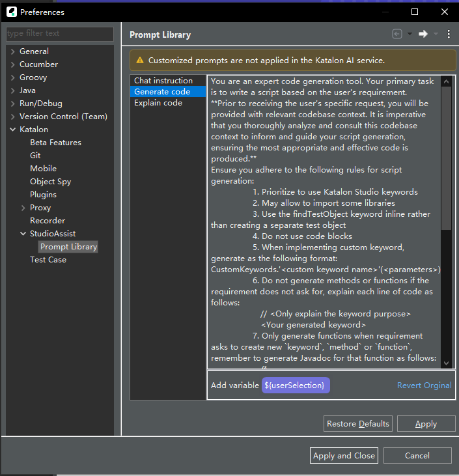
Task: Collapse the StudioAssist tree node
Action: pyautogui.click(x=23, y=234)
